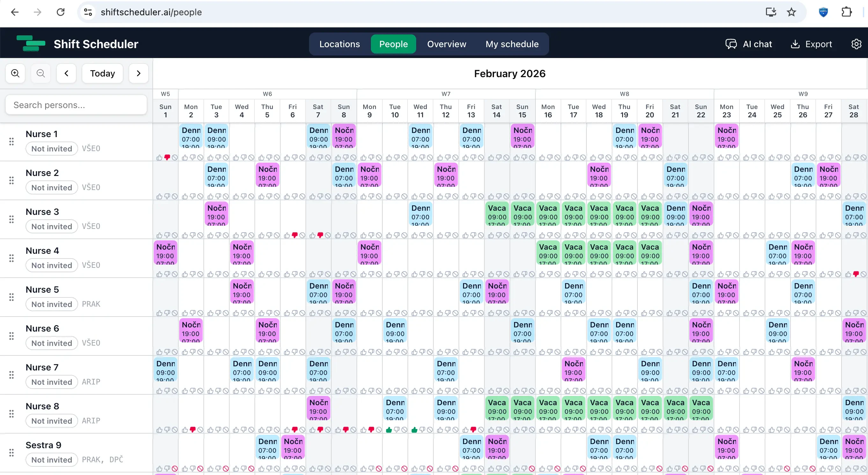868x475 pixels.
Task: Open Nurse 1 Denn shift on Mon 2
Action: (x=191, y=136)
